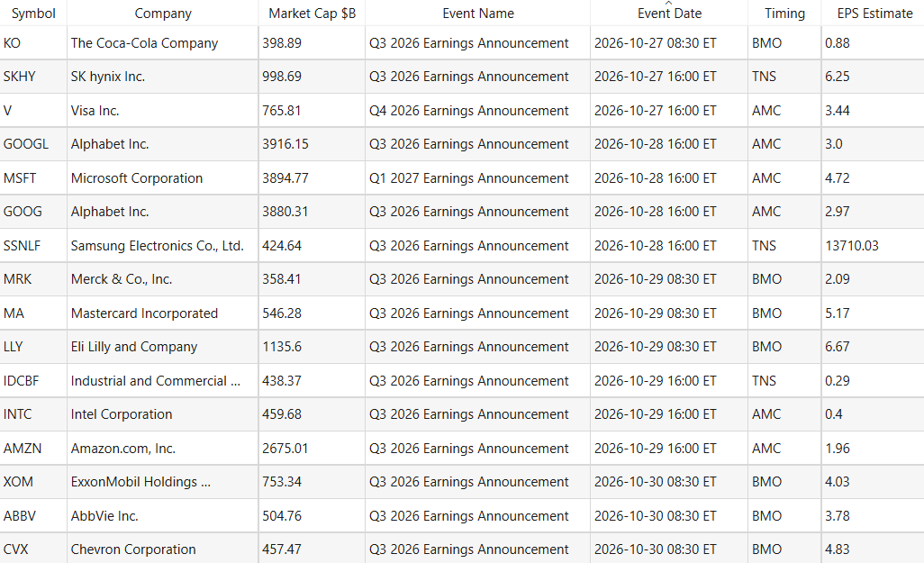Sort by the Company column header
Image resolution: width=924 pixels, height=563 pixels.
tap(163, 14)
